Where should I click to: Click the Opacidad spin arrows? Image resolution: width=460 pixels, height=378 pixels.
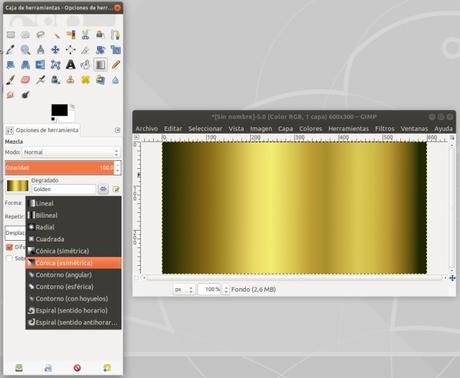(117, 168)
